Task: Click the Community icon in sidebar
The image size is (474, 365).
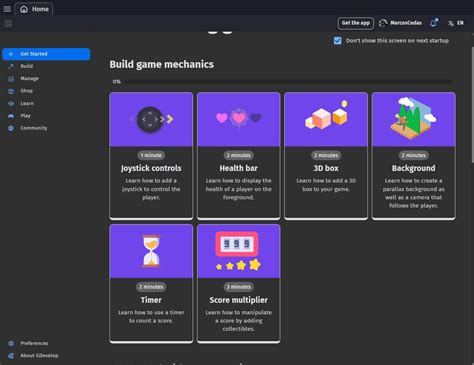Action: 11,128
